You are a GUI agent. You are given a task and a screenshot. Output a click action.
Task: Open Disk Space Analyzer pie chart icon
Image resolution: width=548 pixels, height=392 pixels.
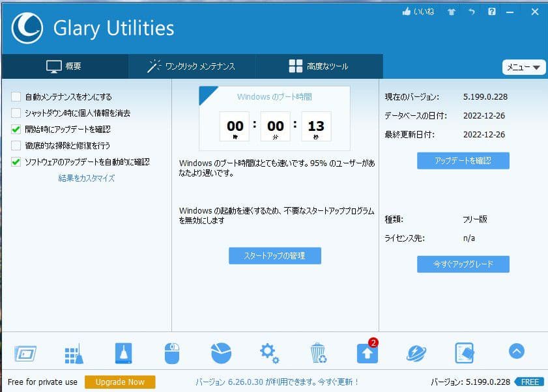pyautogui.click(x=222, y=353)
